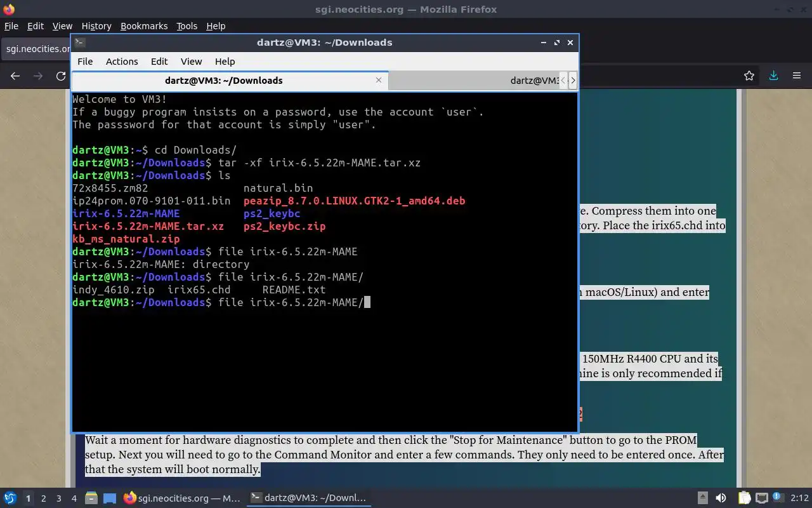
Task: Switch to second terminal tab dartz@VM3
Action: click(x=473, y=81)
